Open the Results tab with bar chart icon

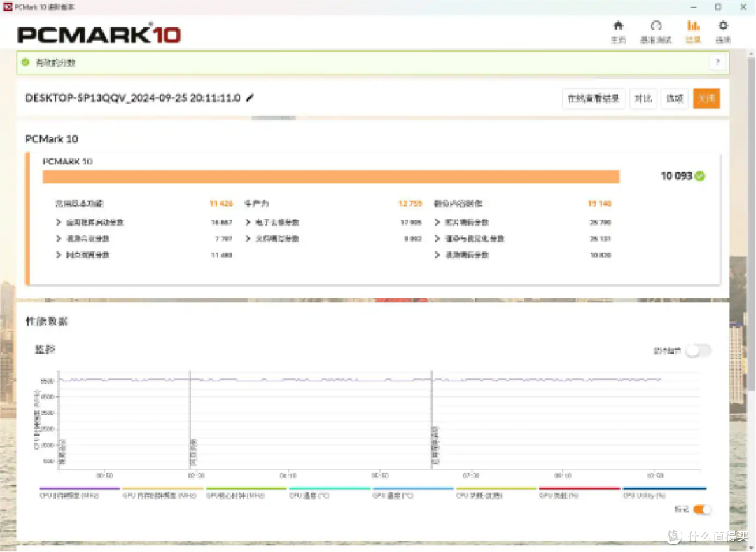693,32
